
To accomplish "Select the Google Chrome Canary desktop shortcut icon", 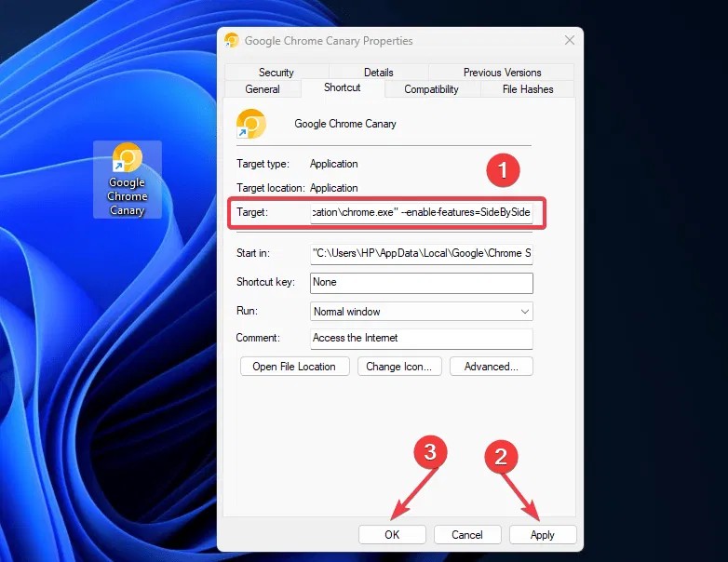I will click(x=127, y=177).
